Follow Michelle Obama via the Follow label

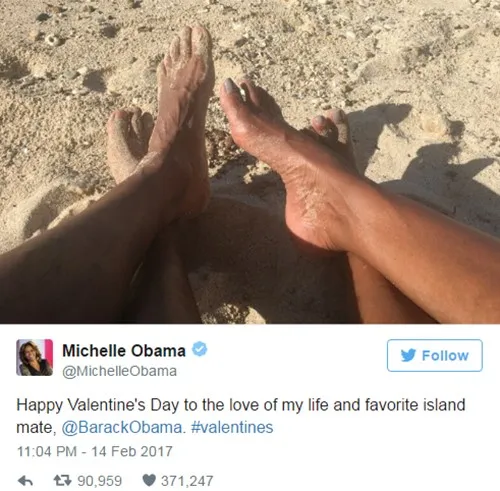pos(445,355)
